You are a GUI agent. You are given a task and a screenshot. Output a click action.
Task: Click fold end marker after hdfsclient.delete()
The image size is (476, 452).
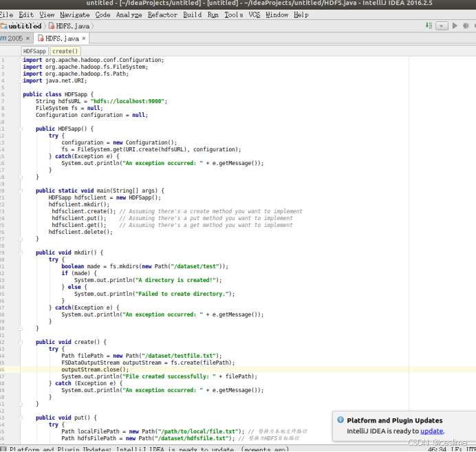coord(21,239)
